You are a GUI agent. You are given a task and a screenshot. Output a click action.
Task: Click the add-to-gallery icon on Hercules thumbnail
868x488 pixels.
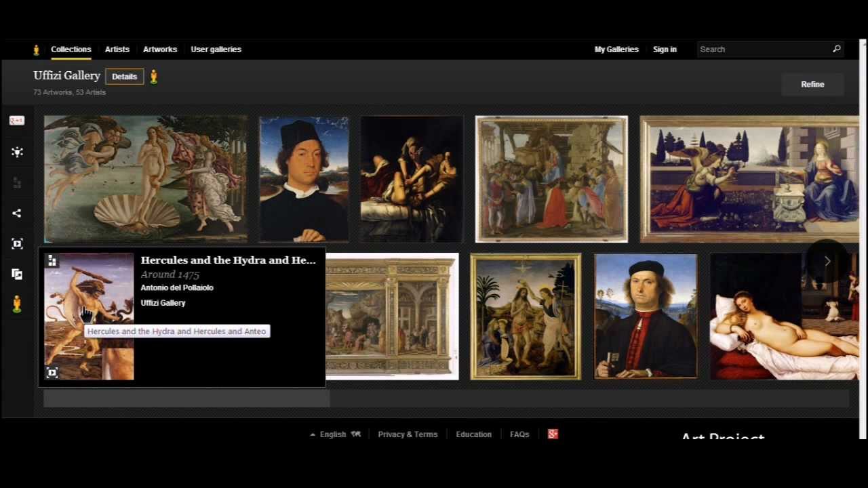pos(52,261)
